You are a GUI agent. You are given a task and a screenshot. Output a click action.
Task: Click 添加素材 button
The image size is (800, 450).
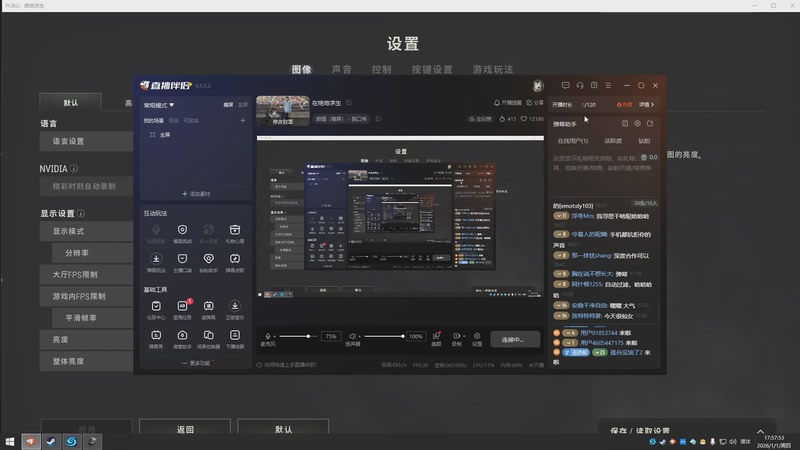pyautogui.click(x=196, y=194)
